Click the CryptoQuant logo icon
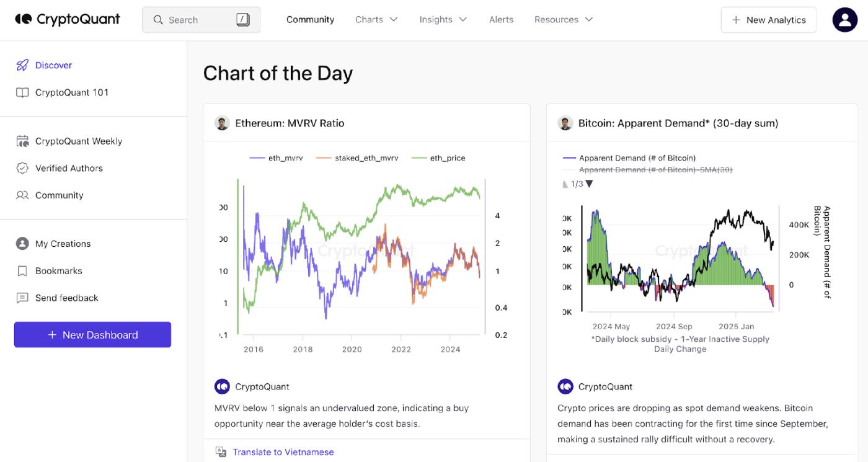The image size is (868, 462). 24,19
